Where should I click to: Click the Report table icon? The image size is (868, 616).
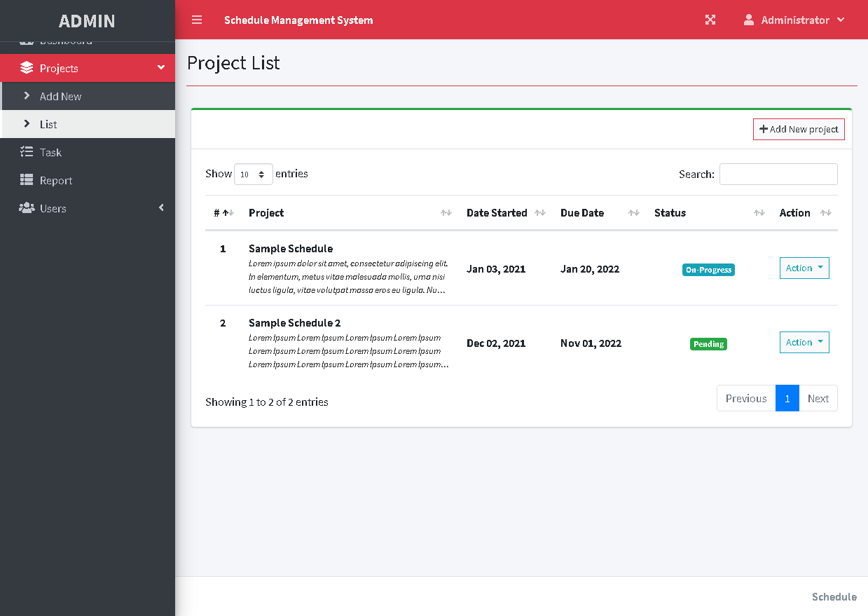click(x=27, y=180)
